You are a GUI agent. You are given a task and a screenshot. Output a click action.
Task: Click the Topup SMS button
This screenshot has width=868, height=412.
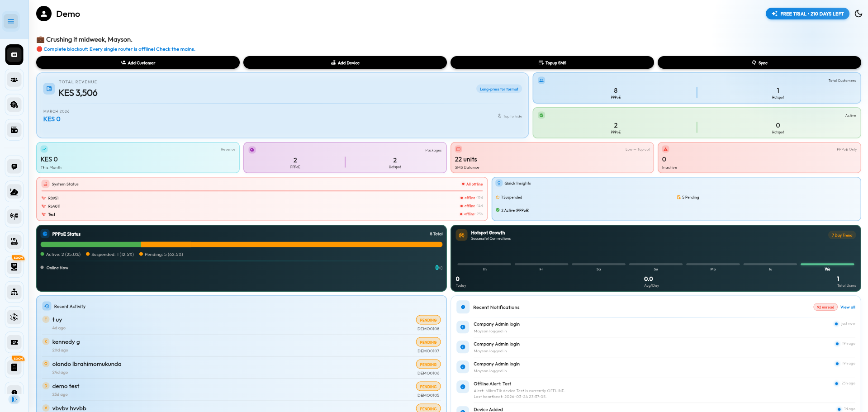[x=552, y=62]
